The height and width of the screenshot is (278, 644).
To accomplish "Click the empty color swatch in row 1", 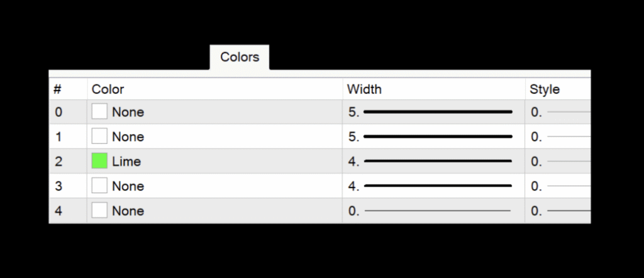I will tap(99, 136).
